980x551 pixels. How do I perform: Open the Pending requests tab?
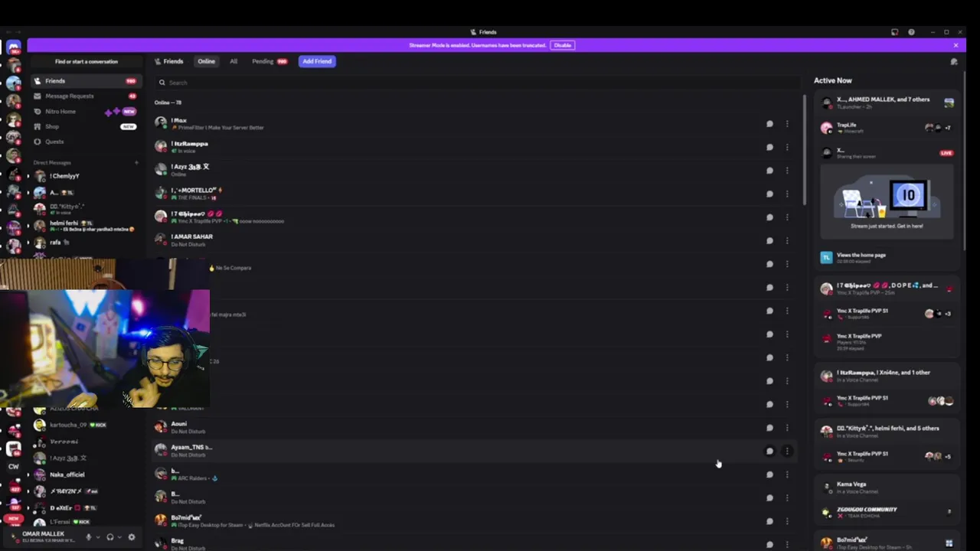tap(269, 61)
